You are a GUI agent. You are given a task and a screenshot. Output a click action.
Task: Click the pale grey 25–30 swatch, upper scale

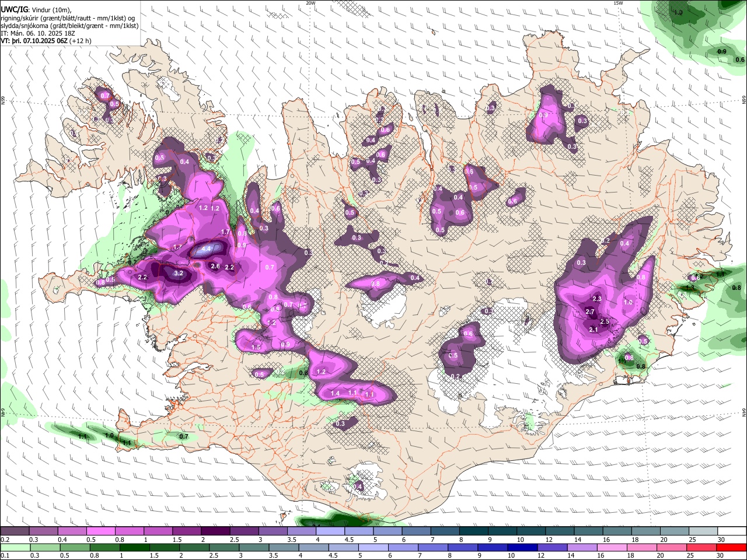[703, 531]
